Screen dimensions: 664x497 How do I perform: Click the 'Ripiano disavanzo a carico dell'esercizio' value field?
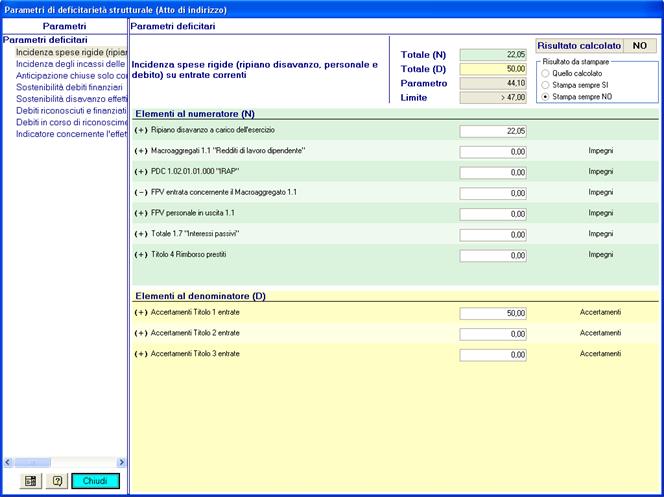click(494, 131)
